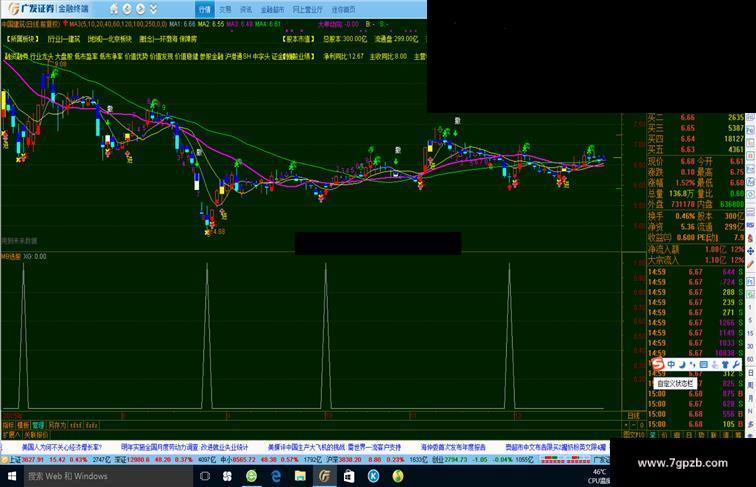Open the IME soft keyboard icon

(x=703, y=365)
